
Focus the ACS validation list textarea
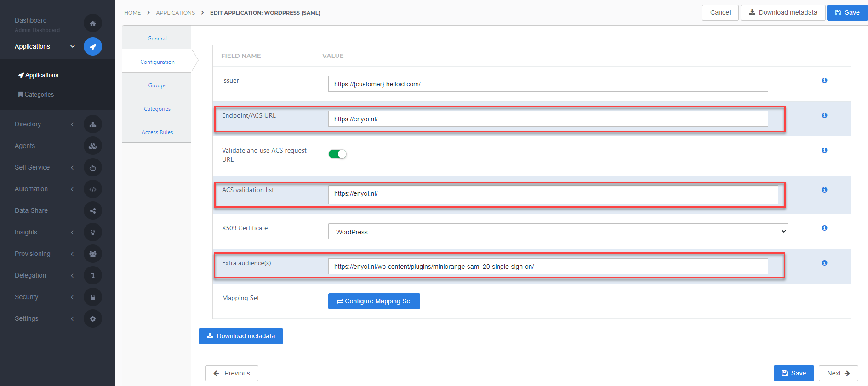[x=553, y=195]
